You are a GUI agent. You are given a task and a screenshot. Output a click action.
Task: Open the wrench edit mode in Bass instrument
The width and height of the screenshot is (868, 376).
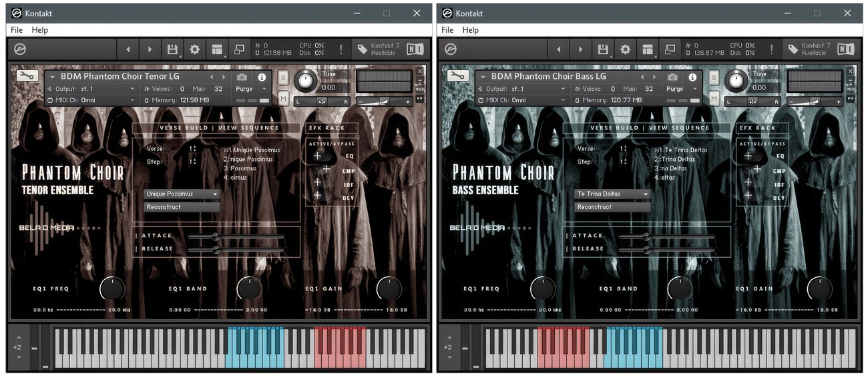point(458,75)
